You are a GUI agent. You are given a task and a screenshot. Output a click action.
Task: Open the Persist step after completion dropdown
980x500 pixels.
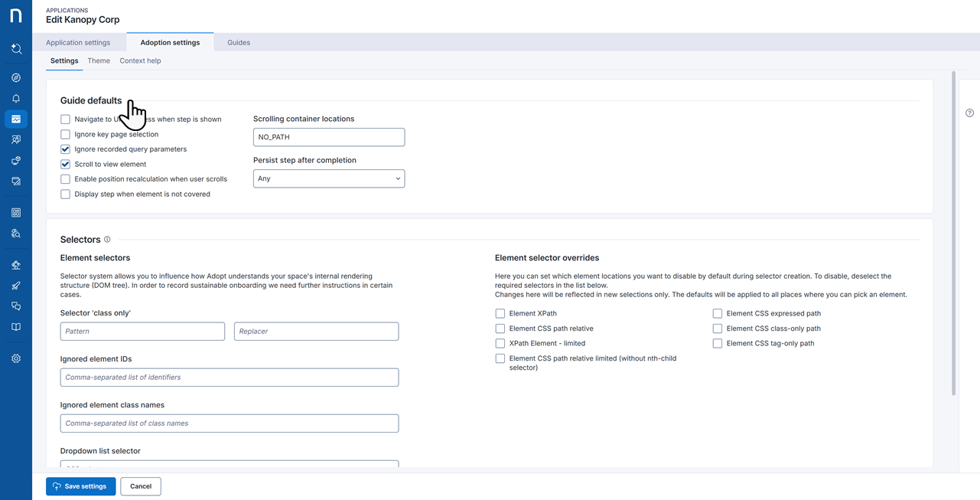coord(329,178)
